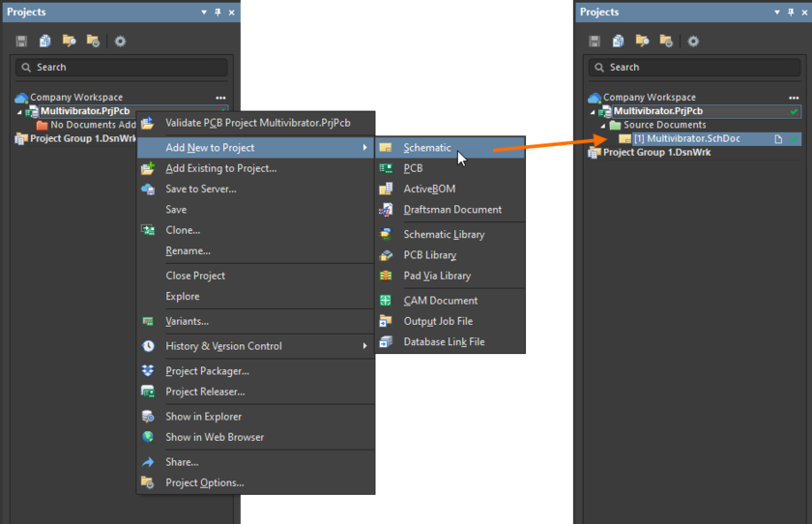The image size is (812, 524).
Task: Click the Share arrow icon
Action: click(148, 462)
